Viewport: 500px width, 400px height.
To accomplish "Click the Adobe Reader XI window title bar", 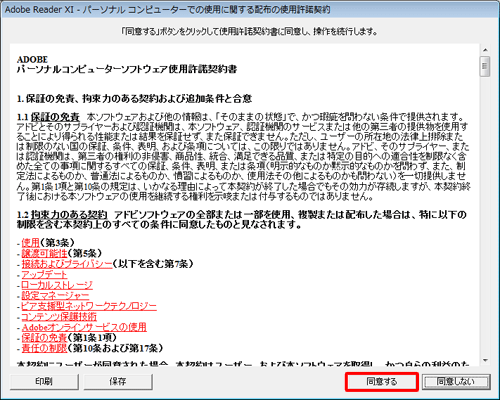I will [x=250, y=9].
